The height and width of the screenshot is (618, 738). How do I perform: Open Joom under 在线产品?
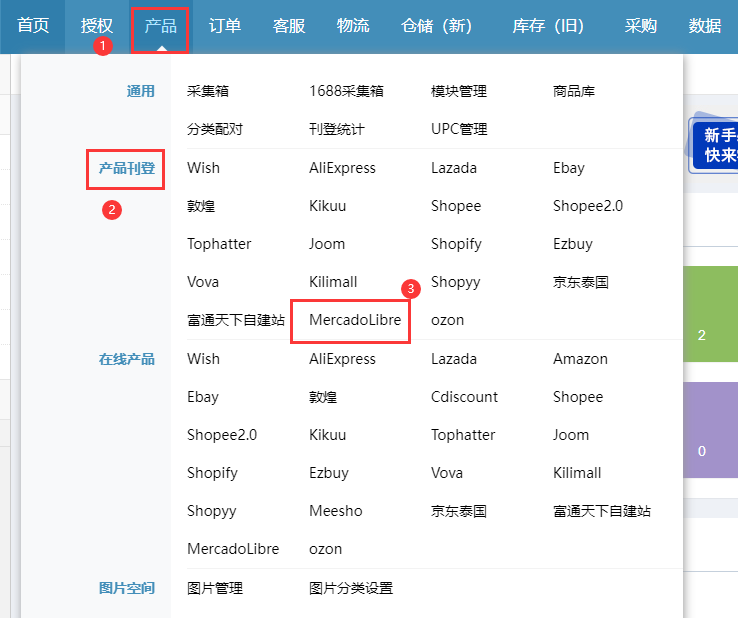click(x=571, y=435)
